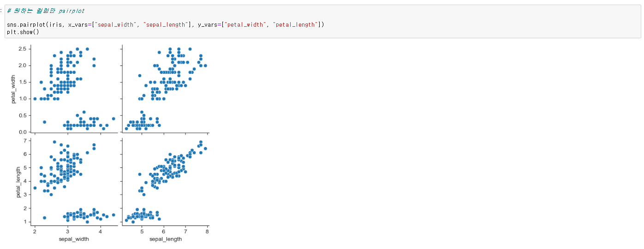Click the 8 tick on sepal_length axis
The width and height of the screenshot is (644, 249).
[x=207, y=231]
